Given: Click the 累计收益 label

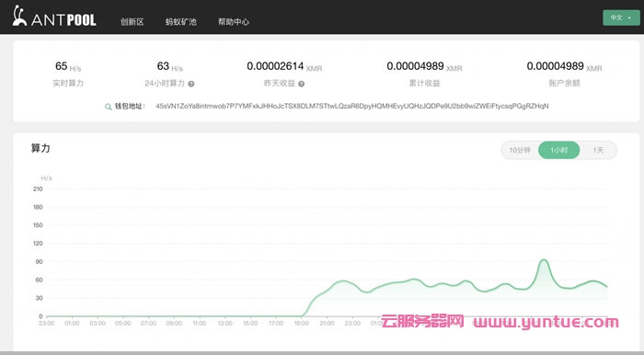Looking at the screenshot, I should pos(424,84).
